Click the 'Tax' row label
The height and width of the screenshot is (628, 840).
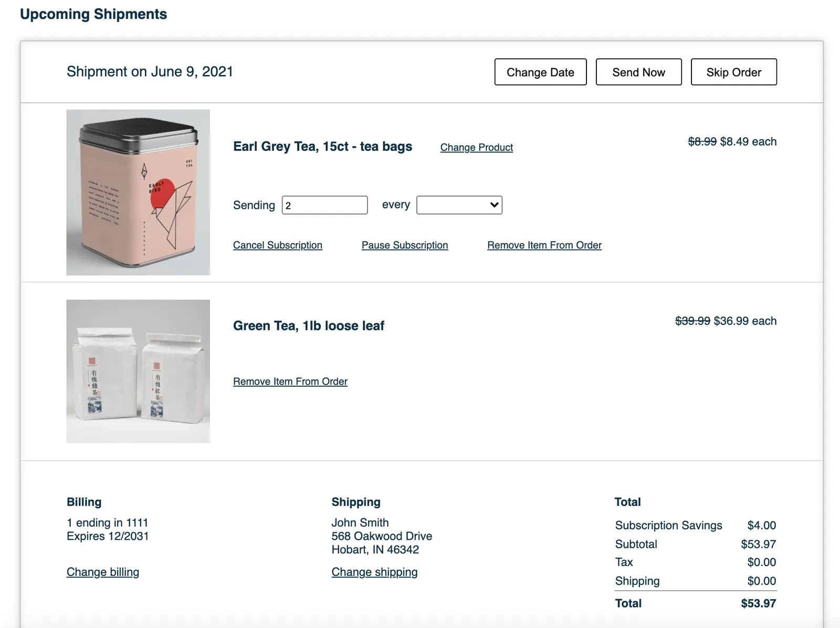coord(624,562)
